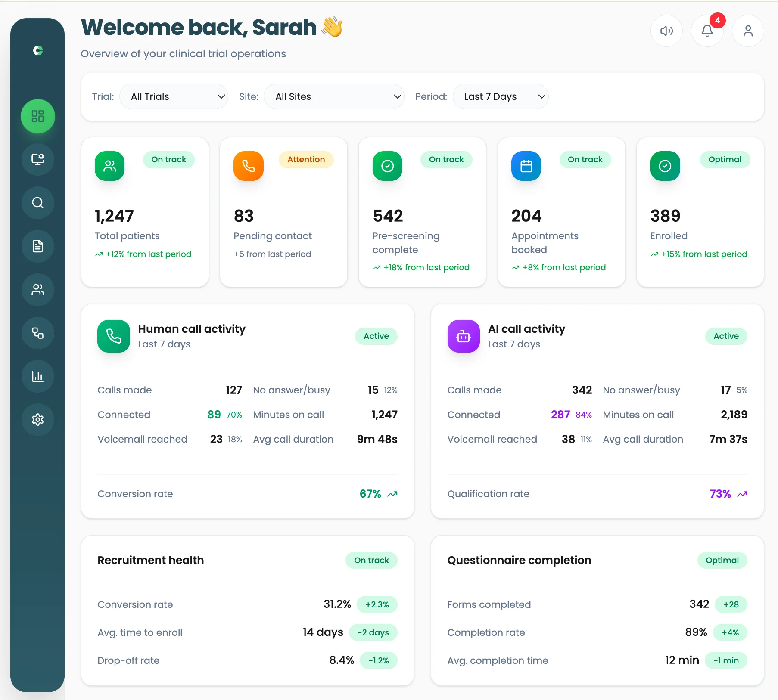Open the dashboard grid icon in sidebar

38,116
